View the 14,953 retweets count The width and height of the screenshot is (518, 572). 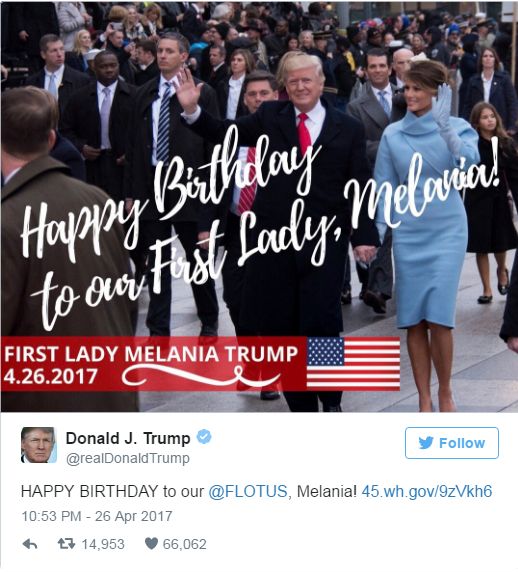tap(103, 544)
